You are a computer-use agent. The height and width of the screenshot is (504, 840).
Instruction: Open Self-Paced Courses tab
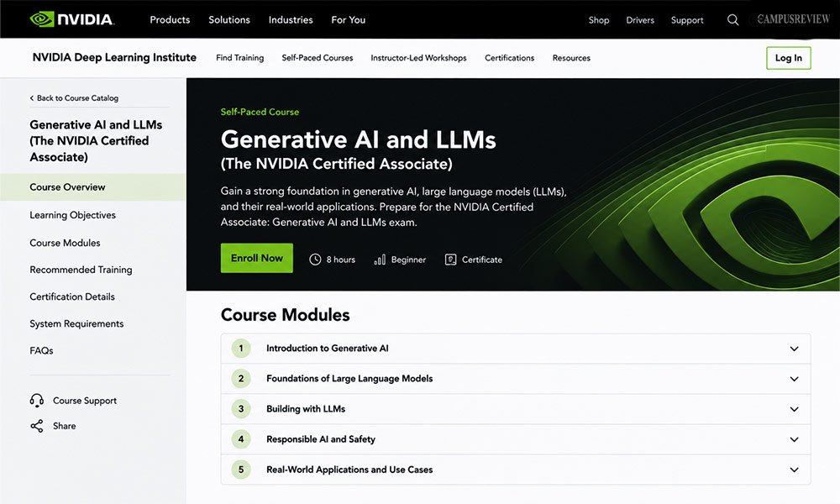coord(318,58)
